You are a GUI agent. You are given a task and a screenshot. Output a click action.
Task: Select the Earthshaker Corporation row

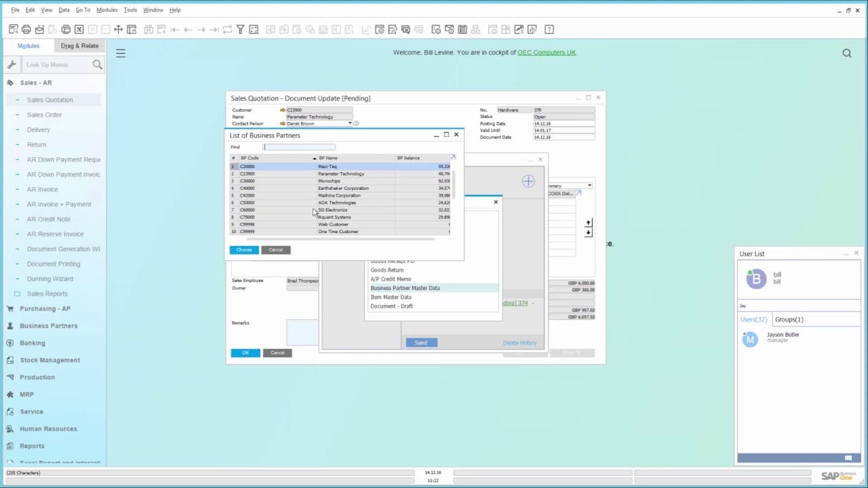click(x=343, y=188)
